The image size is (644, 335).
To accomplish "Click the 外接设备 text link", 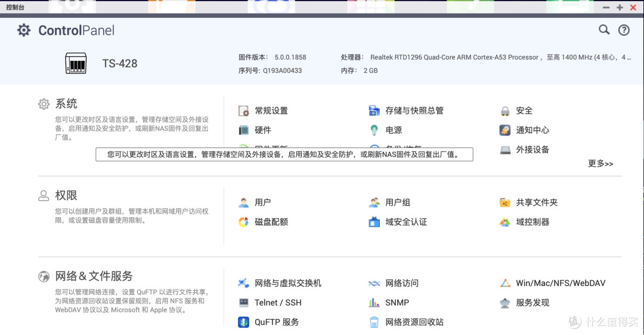I will (x=532, y=149).
